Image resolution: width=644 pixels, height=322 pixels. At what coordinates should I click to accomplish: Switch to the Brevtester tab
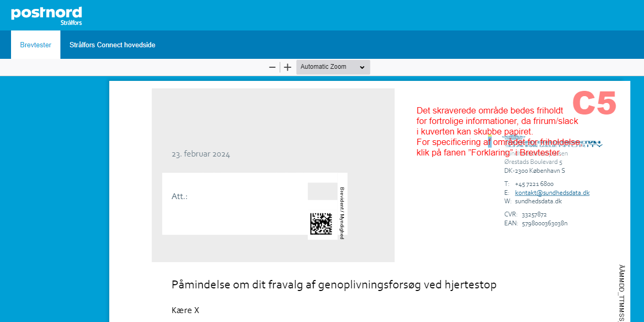tap(36, 45)
